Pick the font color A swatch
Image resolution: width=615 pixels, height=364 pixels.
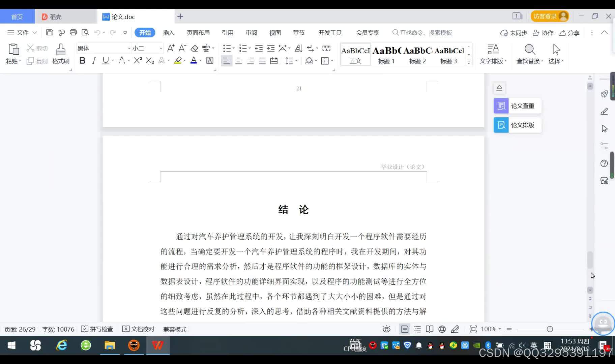pyautogui.click(x=194, y=60)
